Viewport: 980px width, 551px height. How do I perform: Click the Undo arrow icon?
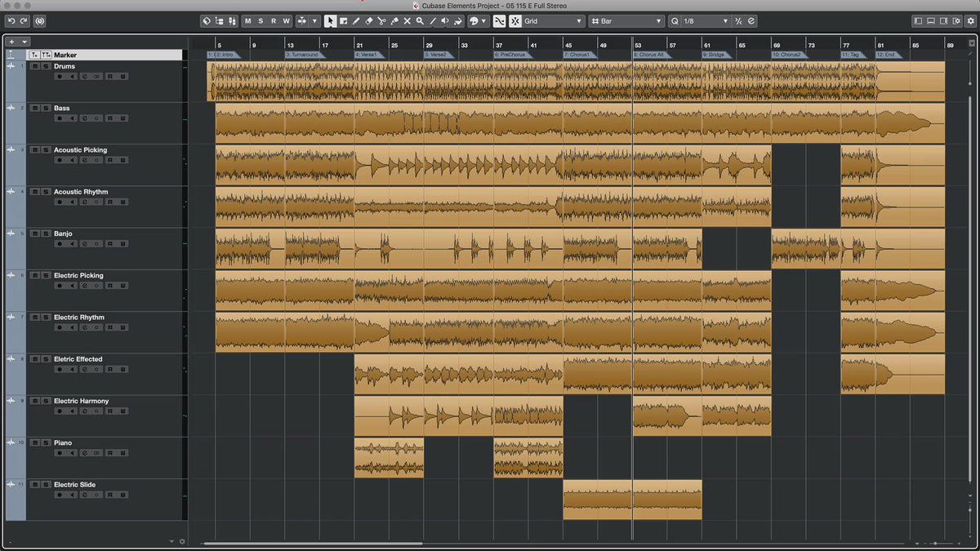[11, 21]
